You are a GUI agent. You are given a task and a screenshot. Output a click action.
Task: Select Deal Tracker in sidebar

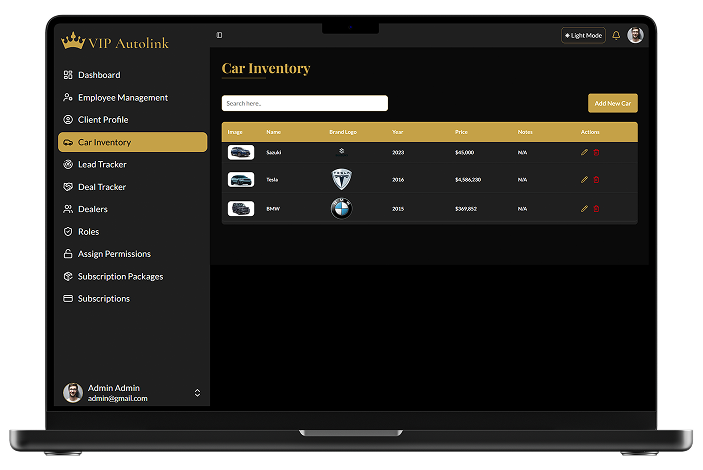pos(102,187)
